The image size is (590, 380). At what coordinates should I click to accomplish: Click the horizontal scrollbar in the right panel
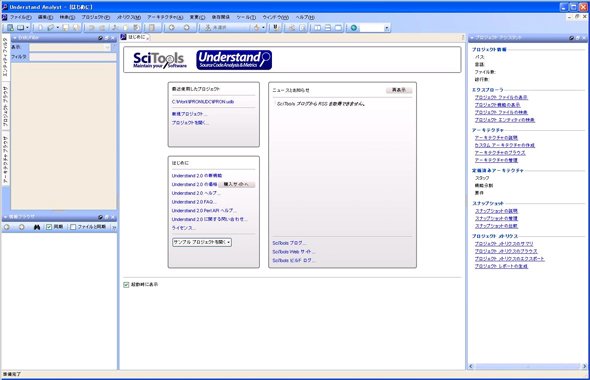tap(527, 366)
